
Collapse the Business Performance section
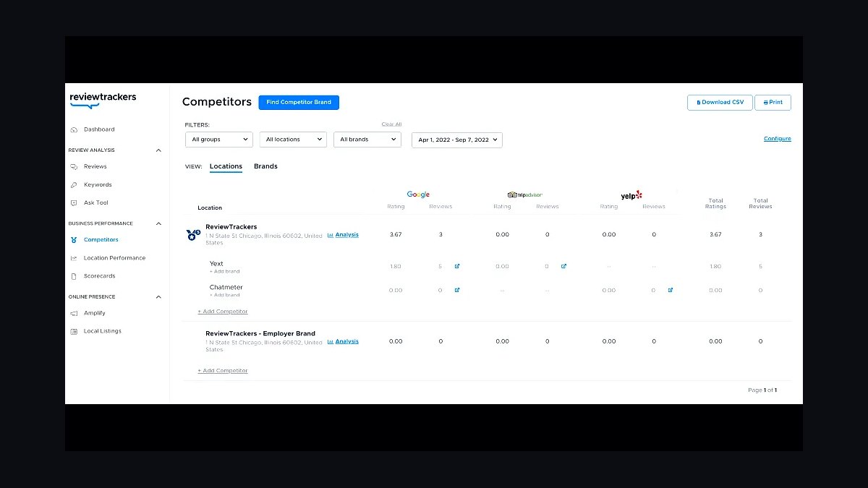[x=158, y=223]
